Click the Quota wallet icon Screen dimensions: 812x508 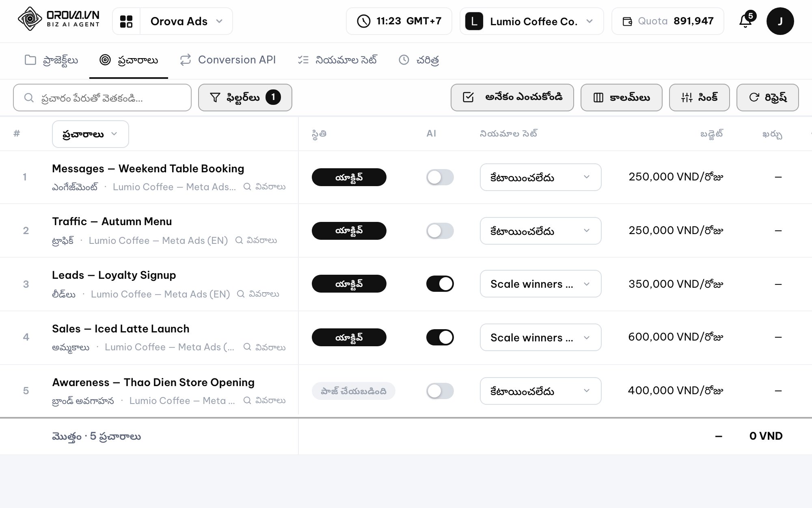point(627,21)
